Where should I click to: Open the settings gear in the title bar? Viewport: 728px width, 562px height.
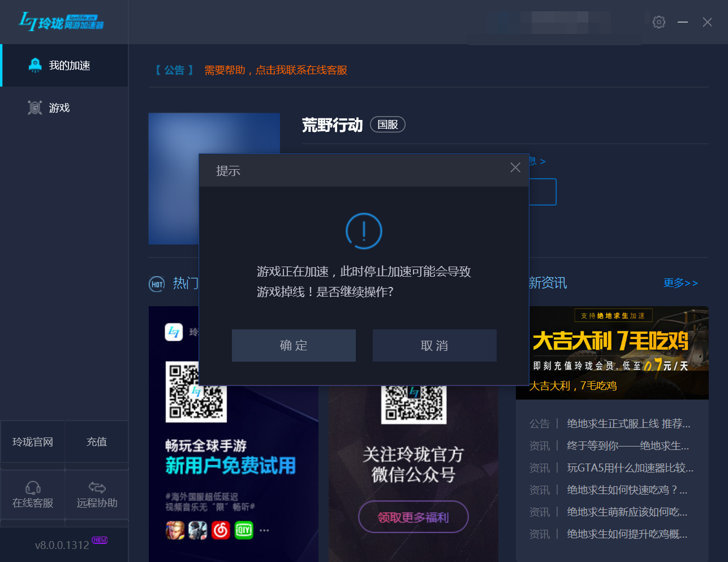tap(658, 22)
